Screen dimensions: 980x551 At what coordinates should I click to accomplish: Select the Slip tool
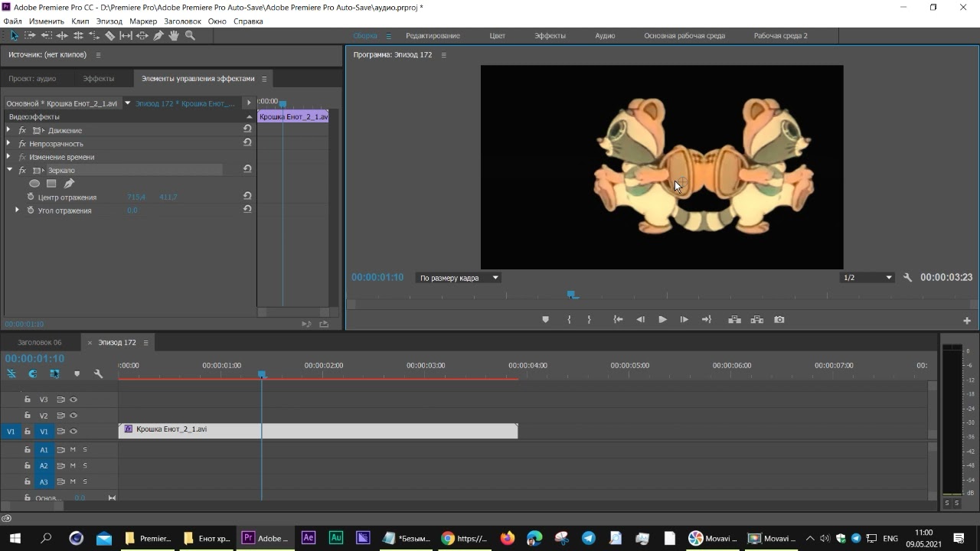tap(126, 35)
